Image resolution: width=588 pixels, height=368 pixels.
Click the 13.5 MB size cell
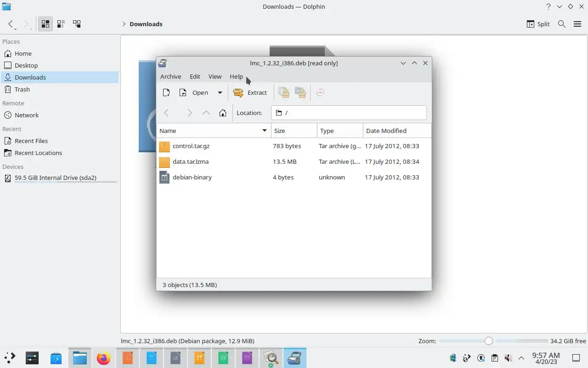click(x=284, y=161)
